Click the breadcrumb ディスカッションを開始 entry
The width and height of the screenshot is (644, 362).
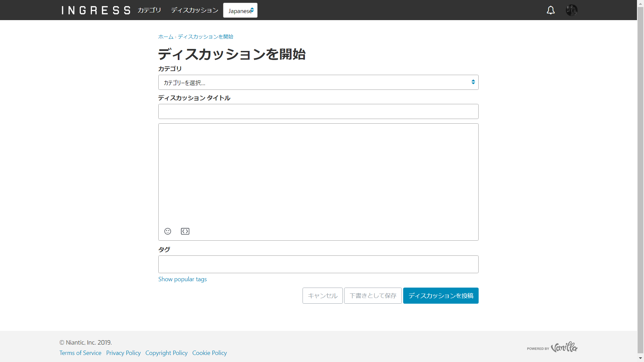click(205, 37)
